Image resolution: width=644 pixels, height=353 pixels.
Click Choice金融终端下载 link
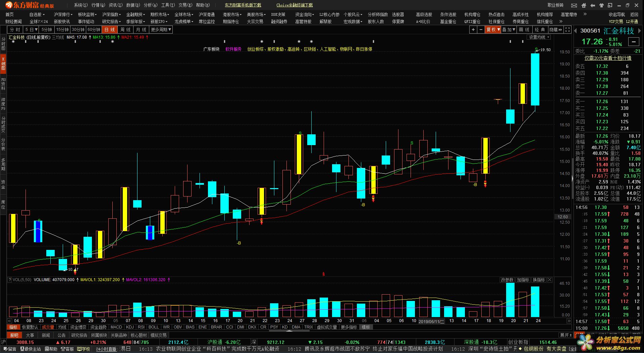click(294, 5)
